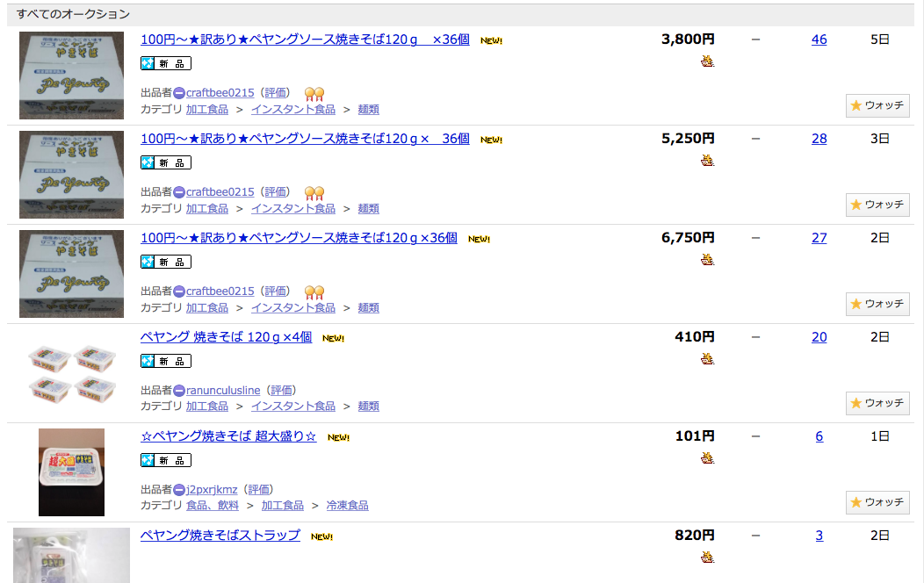
Task: Open the 加工食品 category in the 6,750円 listing
Action: [206, 308]
